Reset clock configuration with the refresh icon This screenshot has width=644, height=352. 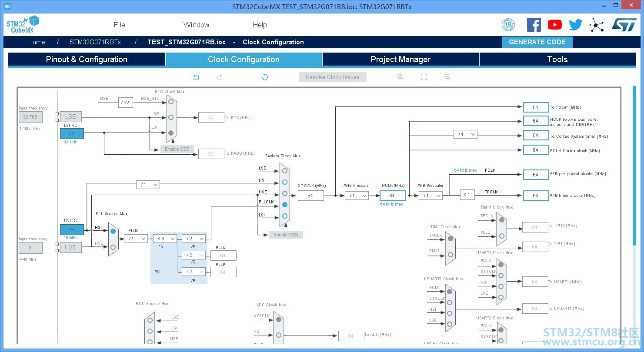[265, 77]
